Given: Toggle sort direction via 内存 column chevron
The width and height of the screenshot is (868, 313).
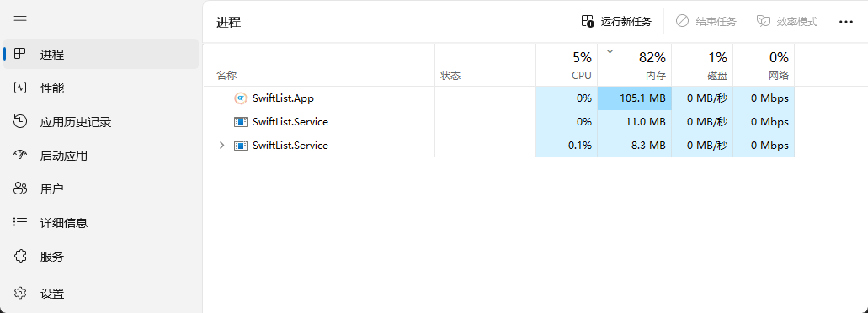Looking at the screenshot, I should 610,51.
